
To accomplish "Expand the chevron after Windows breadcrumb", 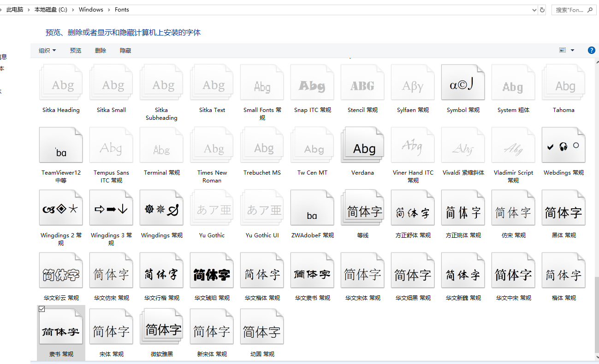I will click(x=110, y=9).
